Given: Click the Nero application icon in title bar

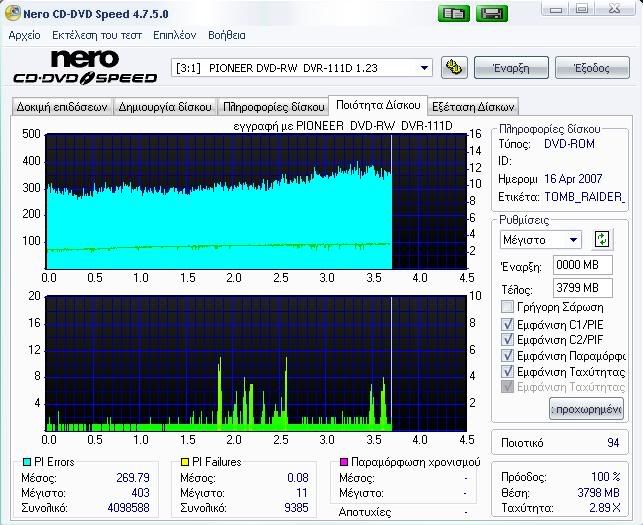Looking at the screenshot, I should tap(10, 12).
